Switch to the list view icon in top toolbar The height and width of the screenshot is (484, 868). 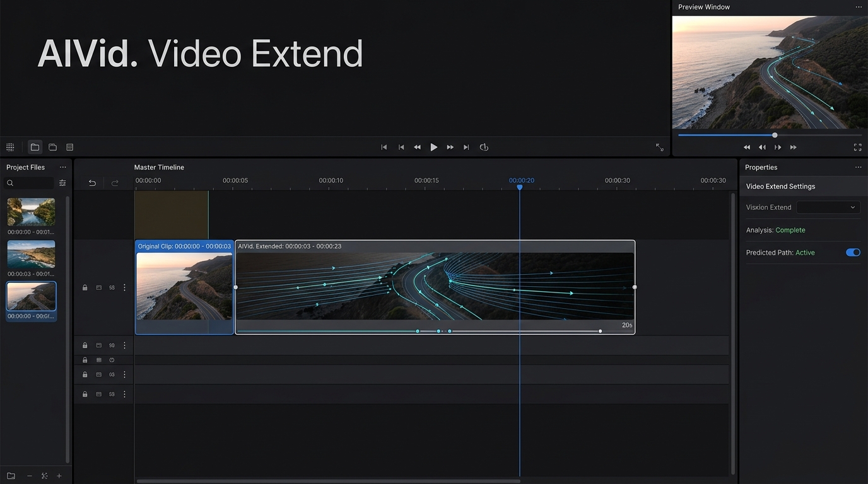coord(70,147)
